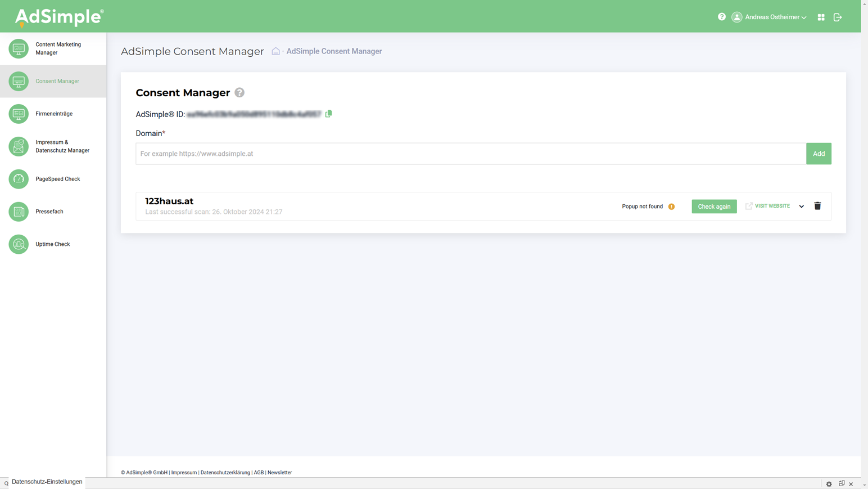The image size is (868, 489).
Task: Click the Add domain button
Action: coord(819,154)
